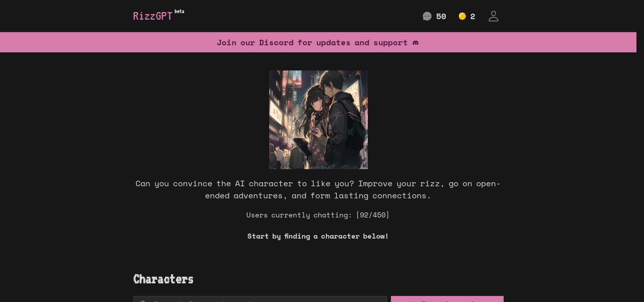This screenshot has width=644, height=302.
Task: Open the user profile icon
Action: tap(493, 16)
